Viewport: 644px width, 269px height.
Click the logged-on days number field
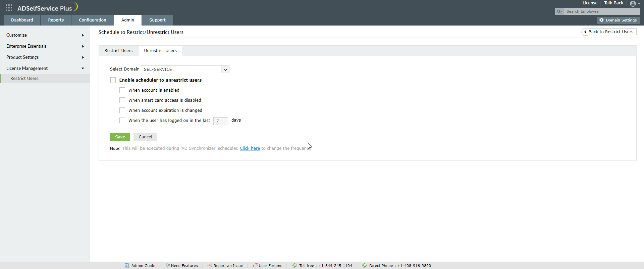(221, 121)
